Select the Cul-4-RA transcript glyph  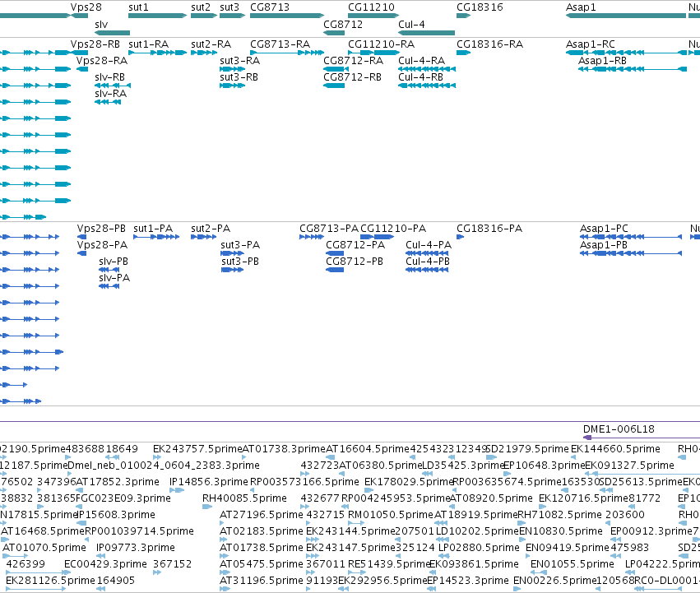(x=427, y=69)
